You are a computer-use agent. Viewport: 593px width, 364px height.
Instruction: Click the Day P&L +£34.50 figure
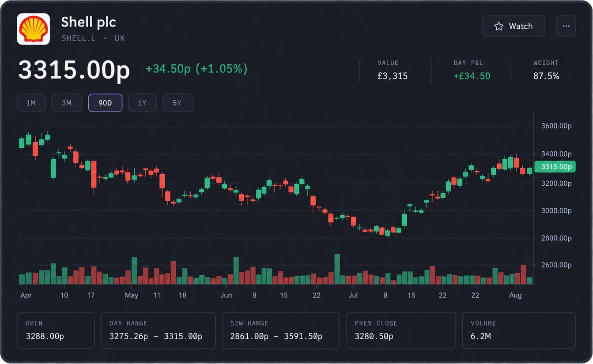click(x=472, y=76)
